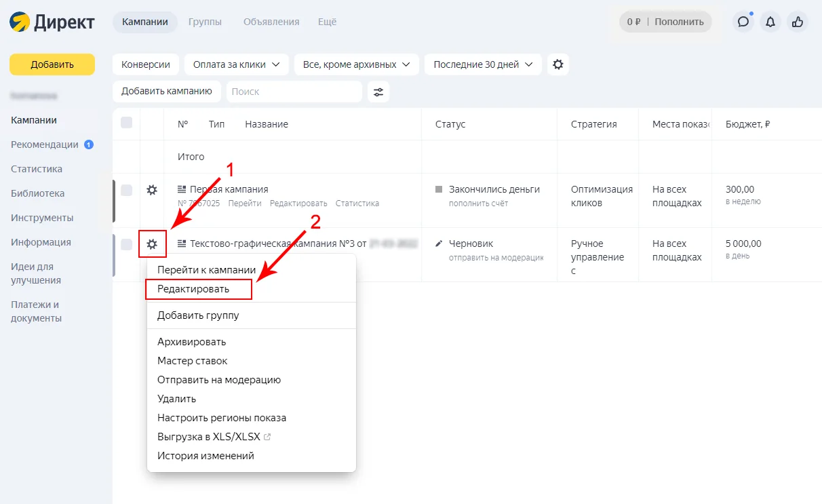The height and width of the screenshot is (504, 822).
Task: Click the Директ logo
Action: coord(52,22)
